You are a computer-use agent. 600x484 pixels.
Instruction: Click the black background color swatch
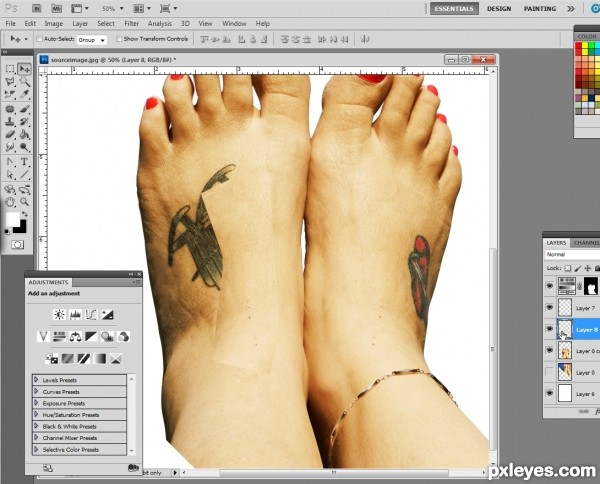[21, 228]
